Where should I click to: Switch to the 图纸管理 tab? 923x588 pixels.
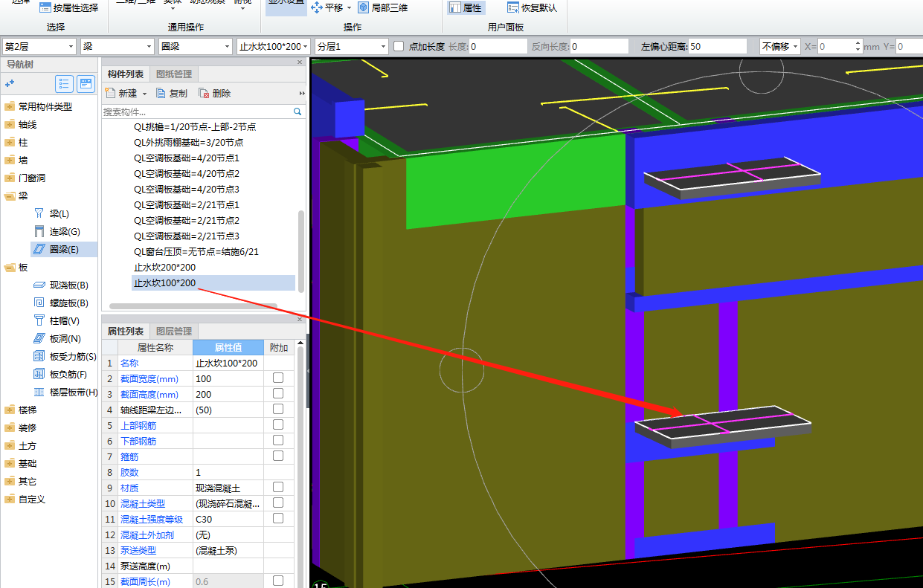(174, 74)
